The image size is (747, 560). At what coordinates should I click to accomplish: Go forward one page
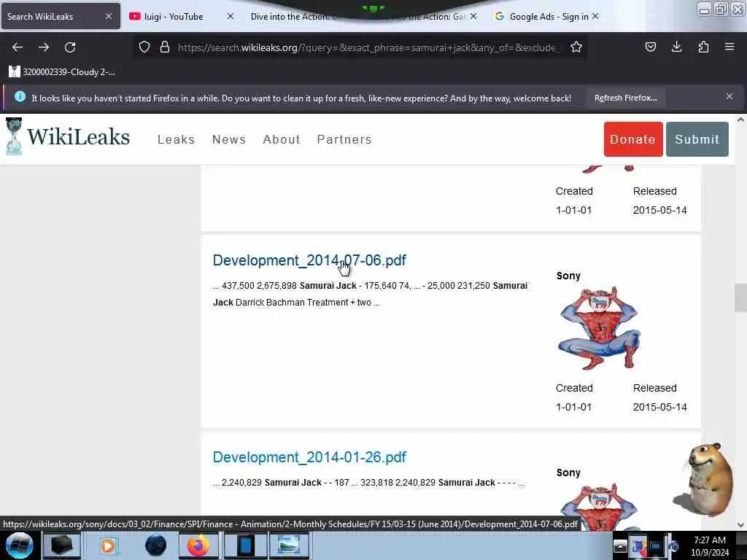click(44, 47)
